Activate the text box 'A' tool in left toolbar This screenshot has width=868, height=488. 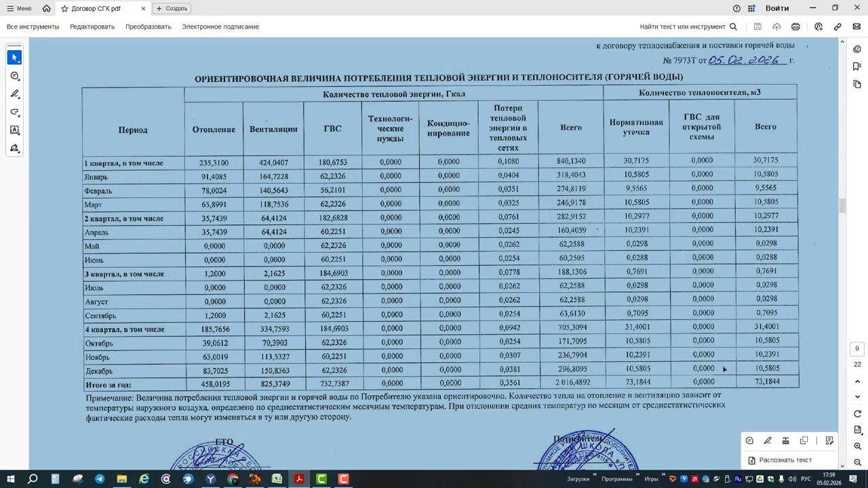pyautogui.click(x=14, y=130)
